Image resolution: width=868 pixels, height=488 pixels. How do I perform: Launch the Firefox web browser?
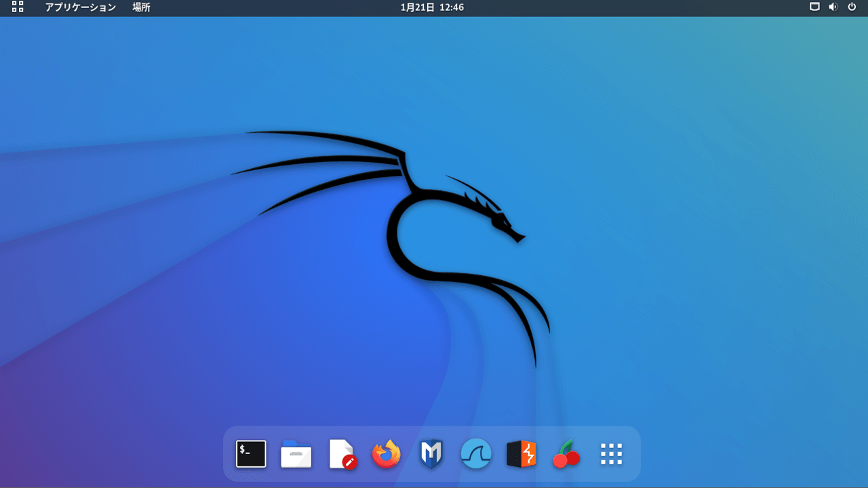[x=386, y=454]
